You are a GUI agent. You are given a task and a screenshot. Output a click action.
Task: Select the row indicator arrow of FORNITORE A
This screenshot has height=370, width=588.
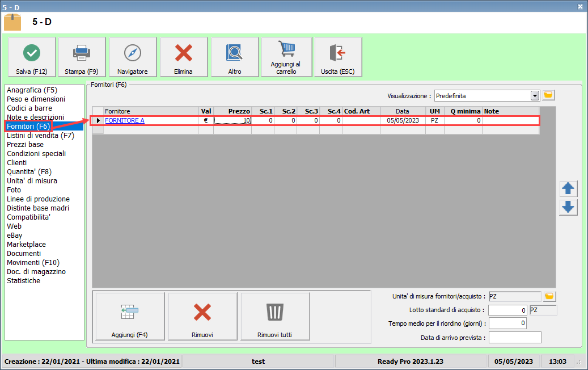point(98,120)
